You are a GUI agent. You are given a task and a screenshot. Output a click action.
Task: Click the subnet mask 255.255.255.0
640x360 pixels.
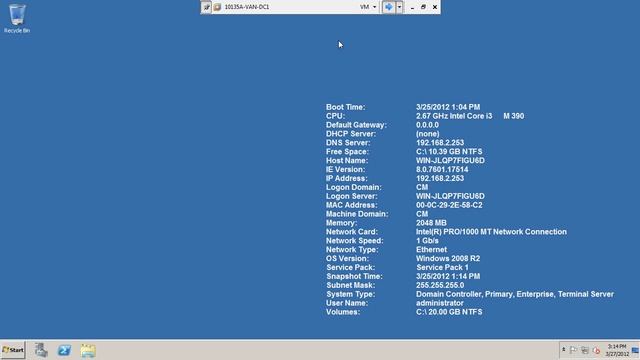point(440,285)
